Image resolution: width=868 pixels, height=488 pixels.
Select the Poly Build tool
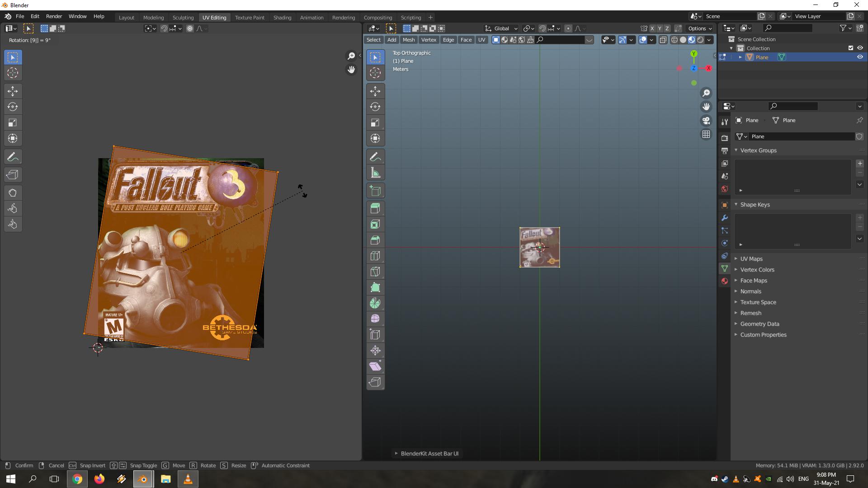coord(375,287)
